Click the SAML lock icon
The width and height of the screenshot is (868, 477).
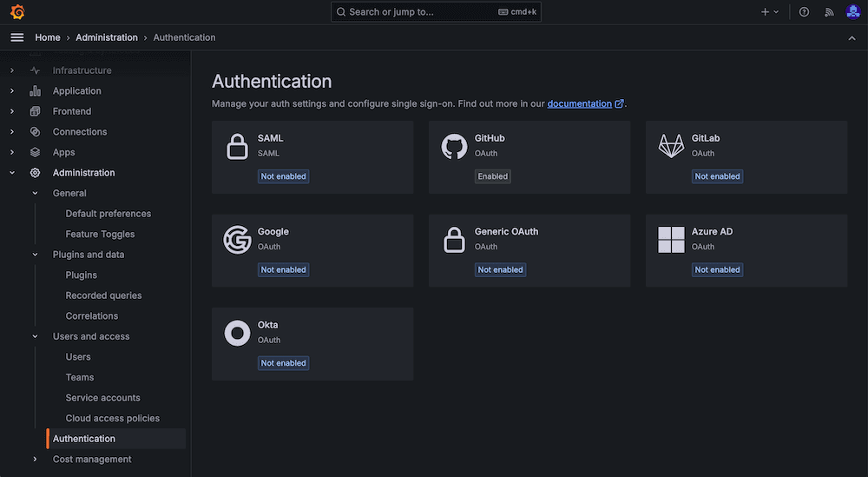237,147
